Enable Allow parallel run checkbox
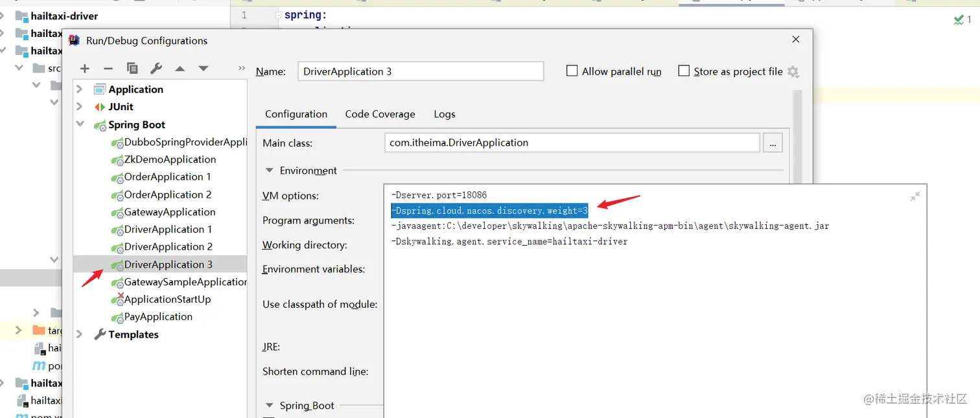This screenshot has height=418, width=980. coord(572,71)
